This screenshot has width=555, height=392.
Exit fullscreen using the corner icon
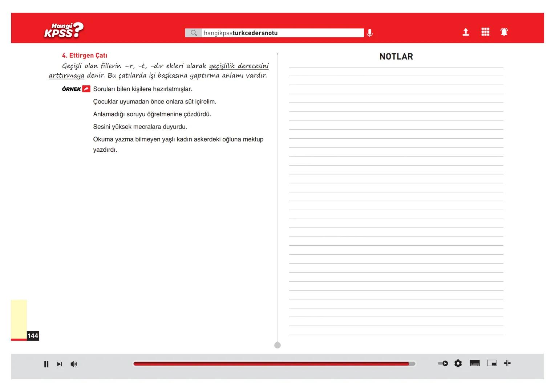507,363
